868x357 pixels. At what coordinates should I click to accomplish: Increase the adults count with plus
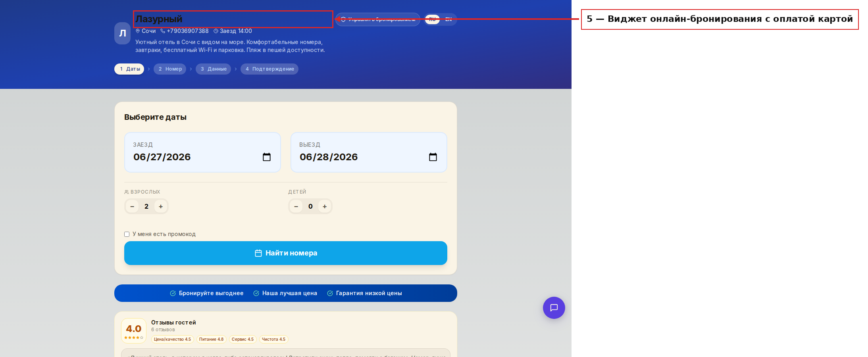[161, 206]
